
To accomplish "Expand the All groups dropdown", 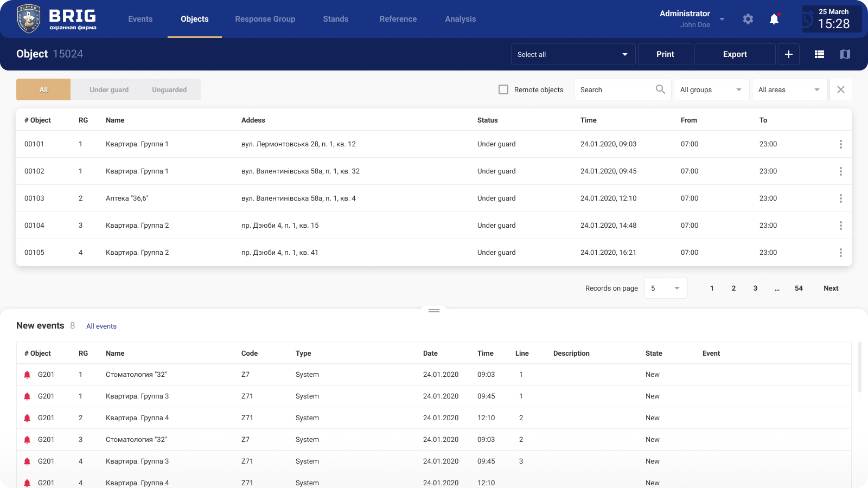I will point(711,89).
